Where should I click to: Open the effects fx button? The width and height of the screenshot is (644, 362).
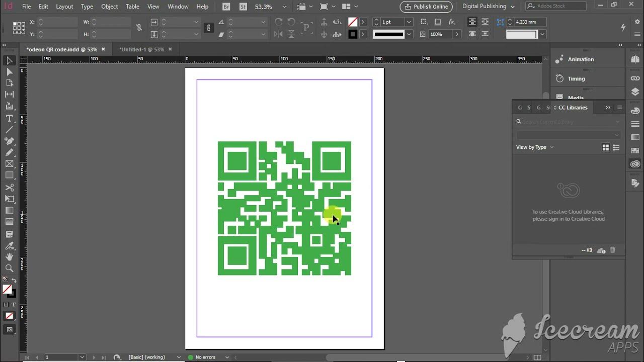[452, 22]
